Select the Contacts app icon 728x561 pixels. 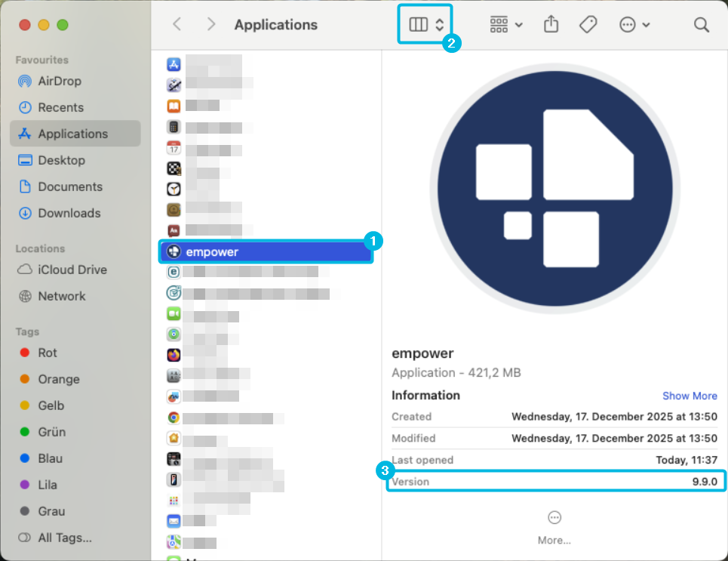[x=174, y=210]
